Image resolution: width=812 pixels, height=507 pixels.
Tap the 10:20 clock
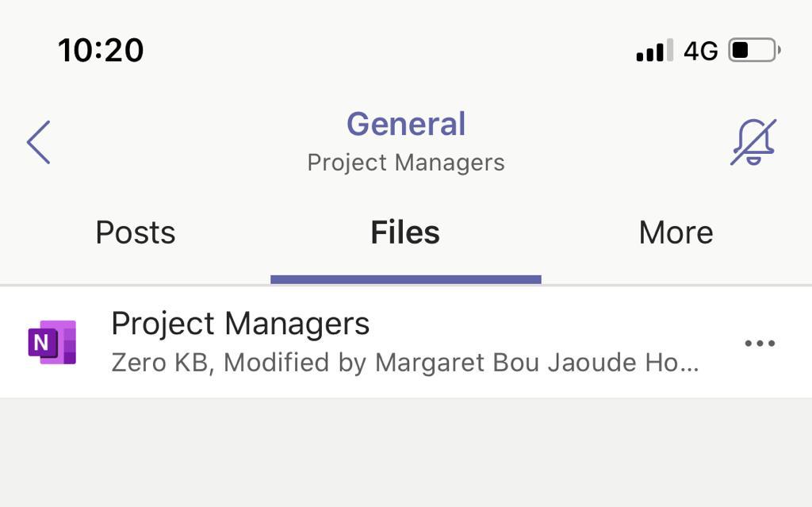point(101,51)
